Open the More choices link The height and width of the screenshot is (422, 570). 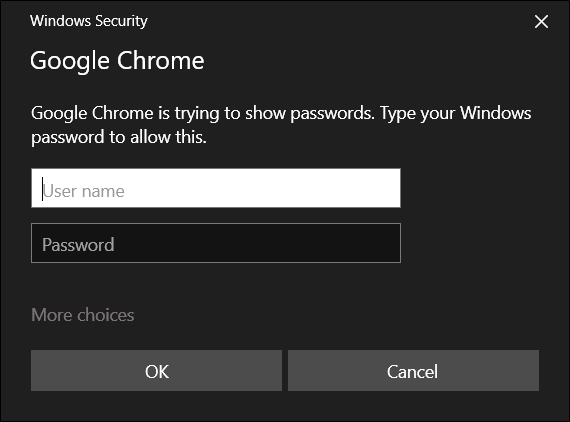click(83, 315)
